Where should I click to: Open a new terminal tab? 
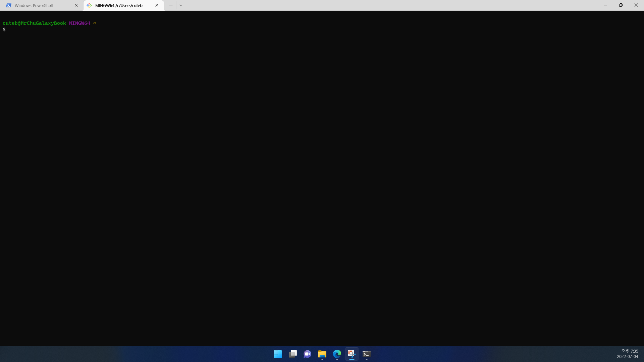[x=171, y=5]
